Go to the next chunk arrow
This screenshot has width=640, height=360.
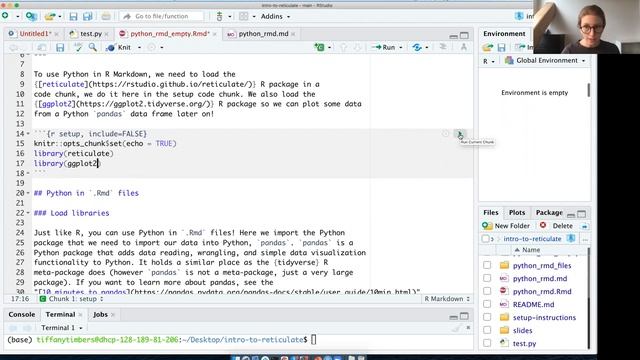click(357, 47)
